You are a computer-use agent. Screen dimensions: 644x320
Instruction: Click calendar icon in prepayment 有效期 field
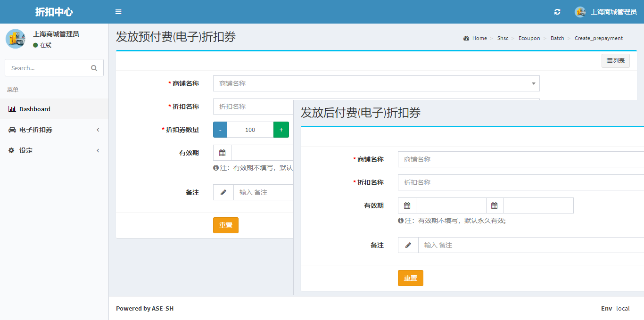pos(222,153)
